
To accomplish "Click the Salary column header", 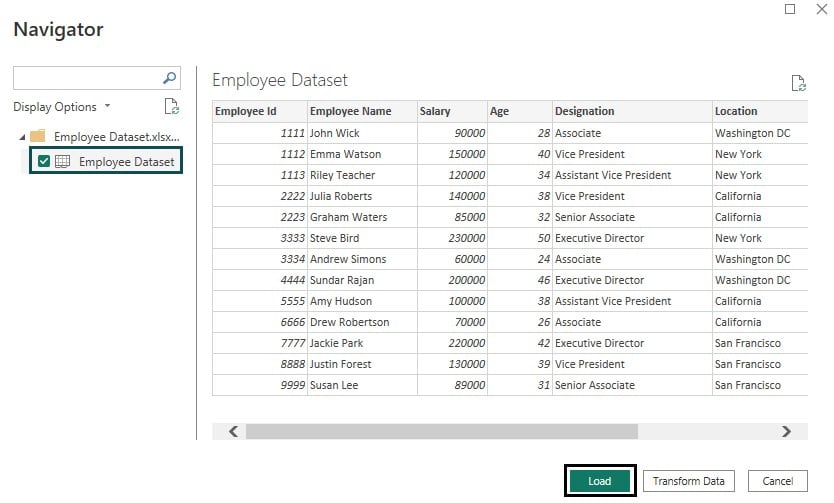I will [452, 111].
